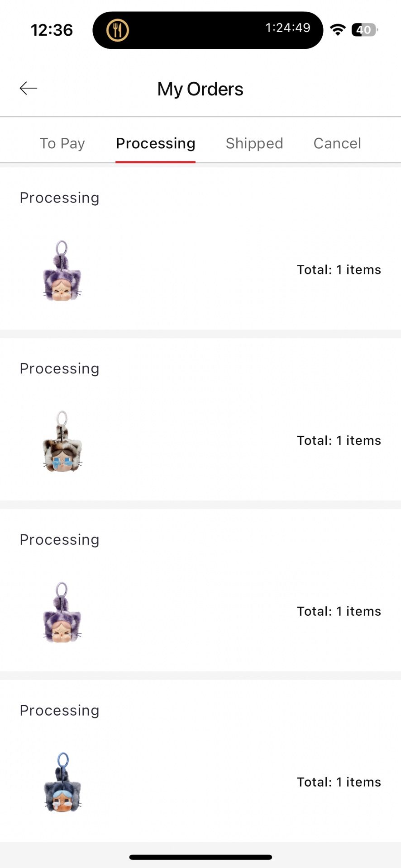Image resolution: width=401 pixels, height=868 pixels.
Task: Tap the fork-and-knife icon in the Dynamic Island
Action: point(118,30)
